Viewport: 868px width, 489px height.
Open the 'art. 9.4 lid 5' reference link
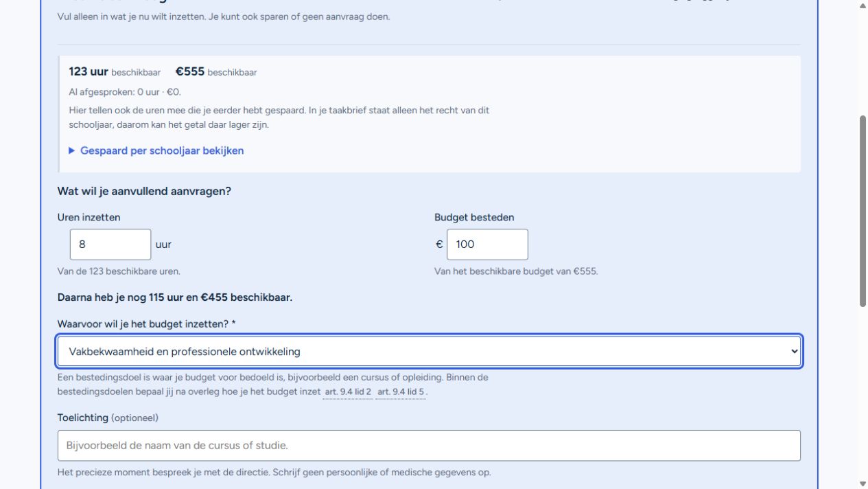[x=401, y=392]
